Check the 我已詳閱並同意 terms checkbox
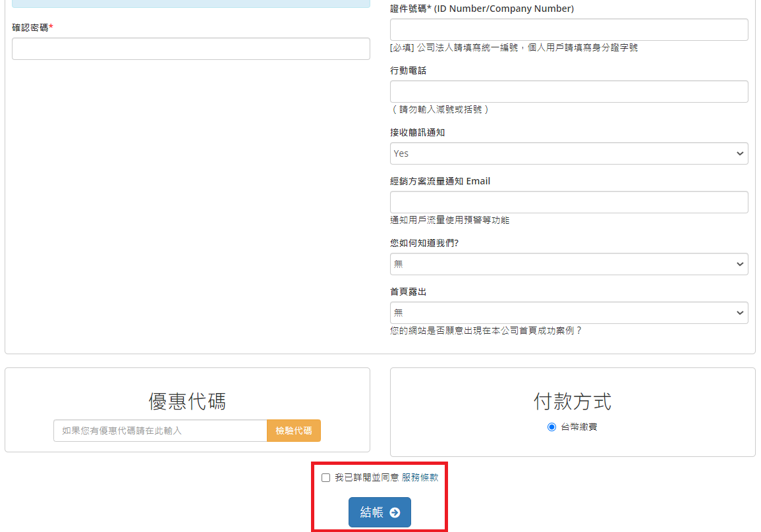 325,478
